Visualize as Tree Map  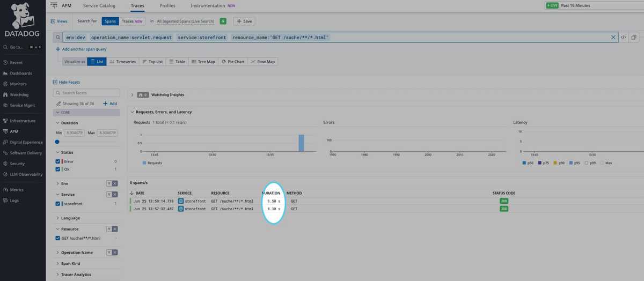pyautogui.click(x=203, y=62)
